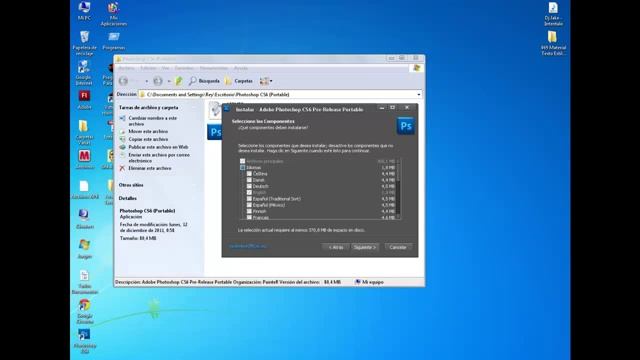Screen dimensions: 640x360
Task: Expand the Otros sitios section
Action: 131,185
